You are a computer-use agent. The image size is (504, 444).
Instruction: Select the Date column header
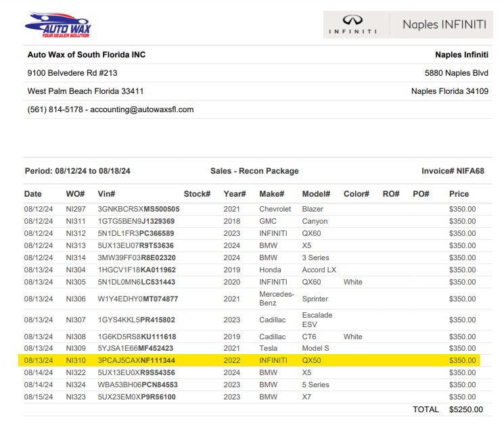(33, 194)
